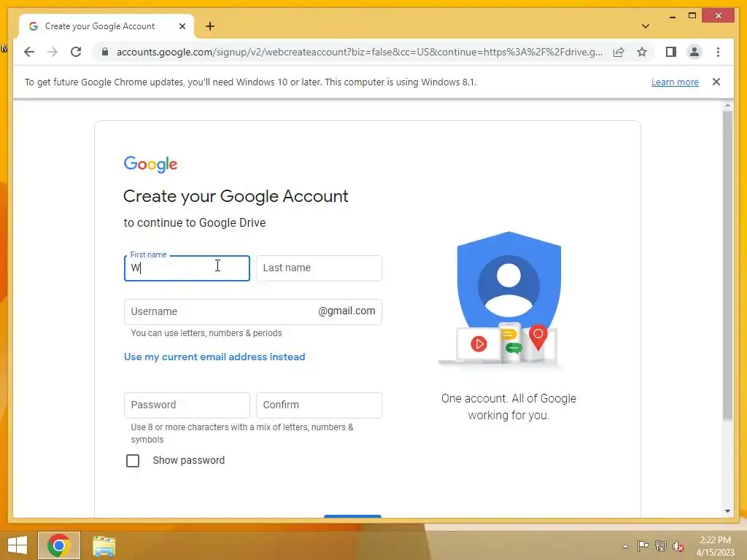Click the network tray icon
747x560 pixels.
pyautogui.click(x=661, y=545)
